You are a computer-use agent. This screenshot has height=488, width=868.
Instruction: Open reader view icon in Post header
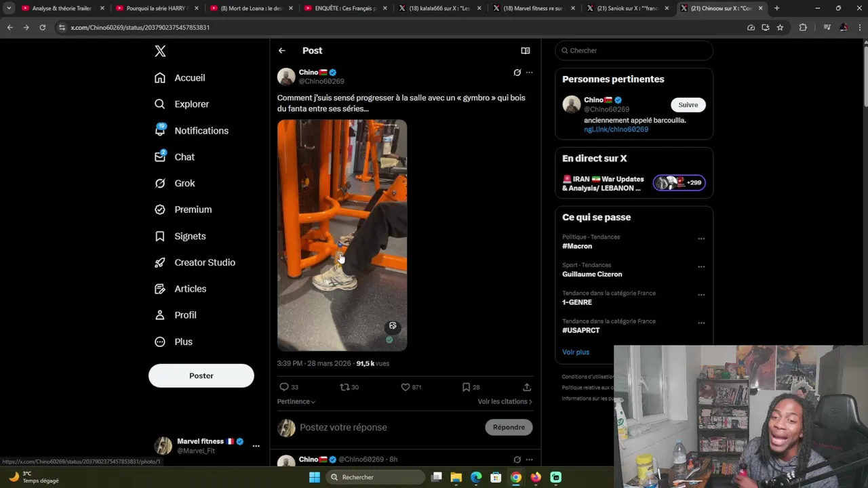pos(525,51)
